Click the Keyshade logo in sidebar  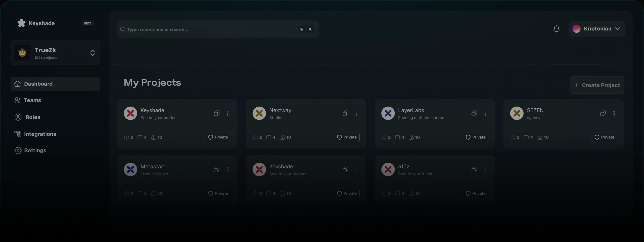tap(21, 23)
